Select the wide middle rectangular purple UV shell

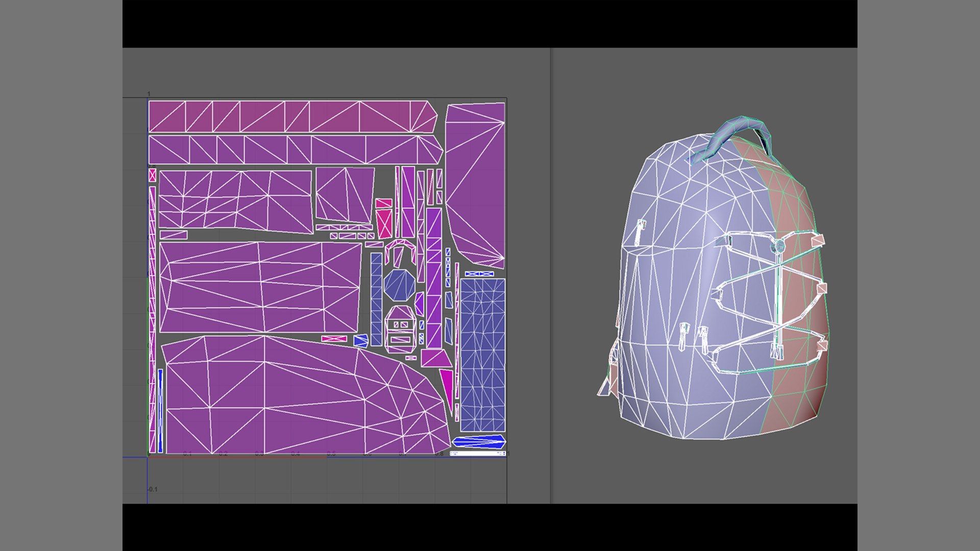pos(261,288)
